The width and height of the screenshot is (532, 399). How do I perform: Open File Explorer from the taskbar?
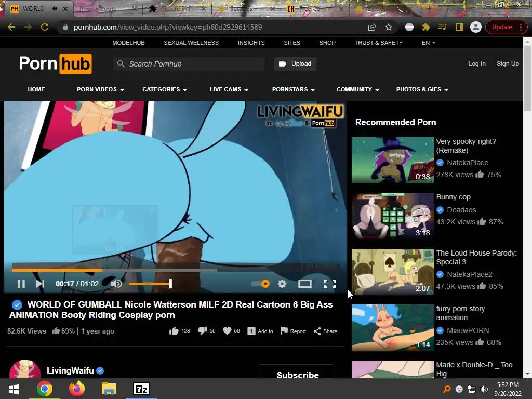109,389
